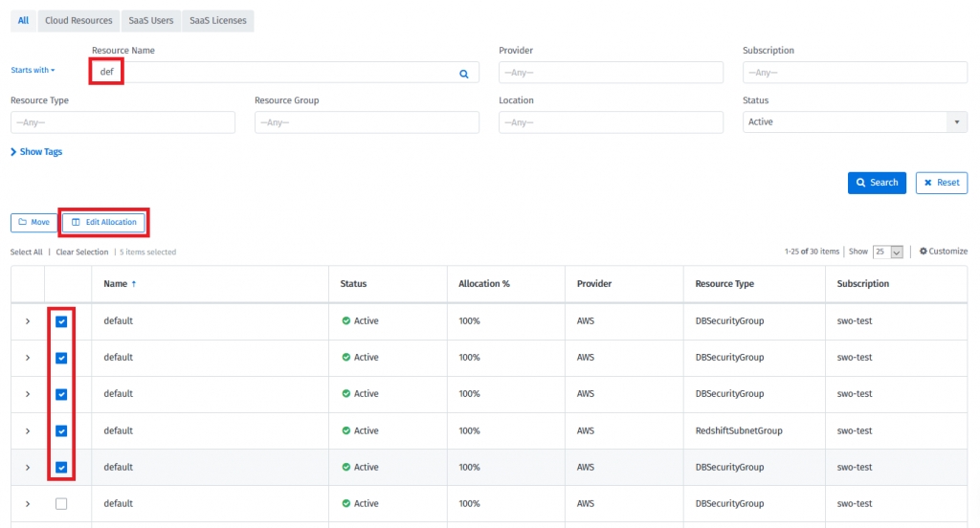Image resolution: width=980 pixels, height=528 pixels.
Task: Click the Customize gear icon
Action: pyautogui.click(x=924, y=252)
